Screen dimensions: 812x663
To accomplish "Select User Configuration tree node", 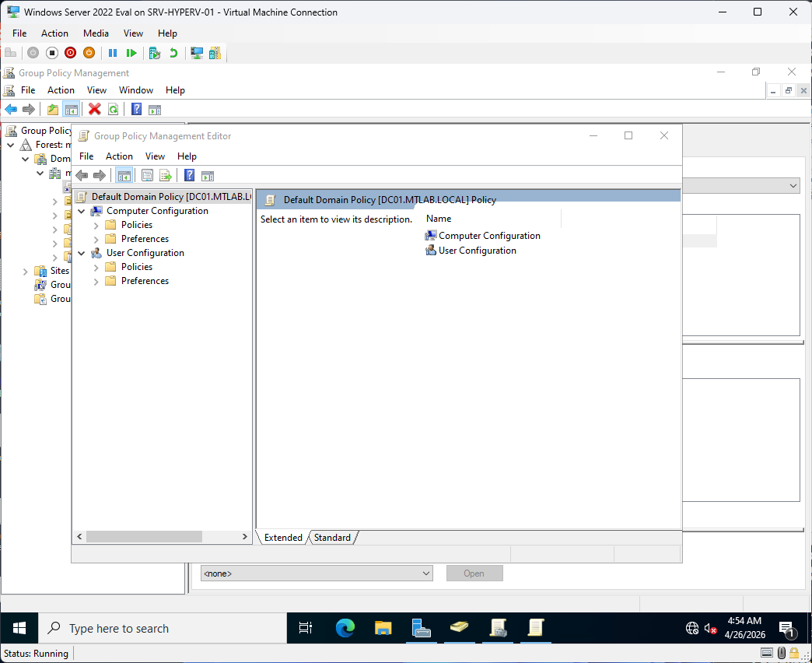I will point(145,253).
